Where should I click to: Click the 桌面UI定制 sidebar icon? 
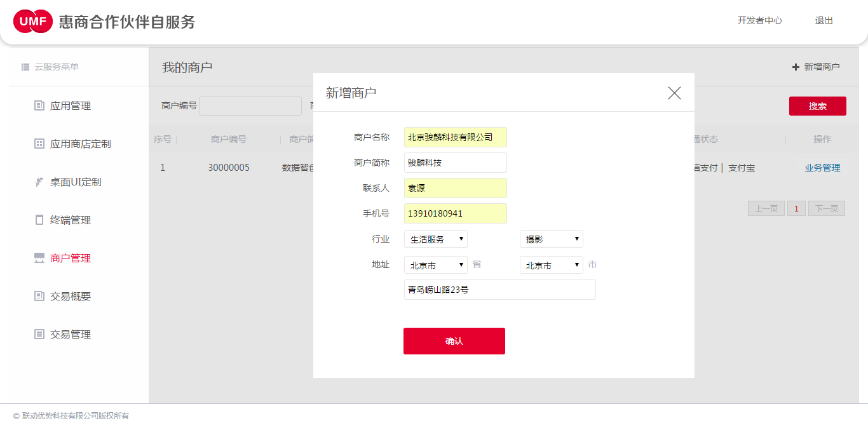click(39, 182)
